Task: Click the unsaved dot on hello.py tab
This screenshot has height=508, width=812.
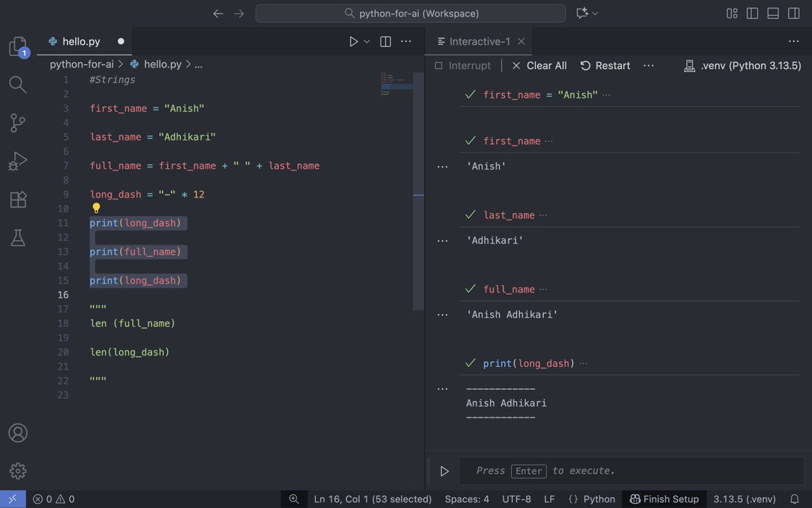Action: click(x=121, y=41)
